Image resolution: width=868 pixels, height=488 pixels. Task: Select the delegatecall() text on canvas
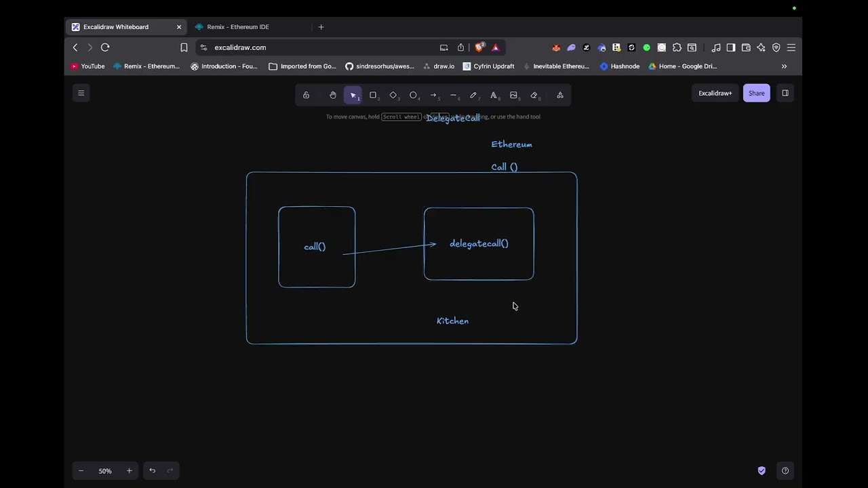point(479,243)
